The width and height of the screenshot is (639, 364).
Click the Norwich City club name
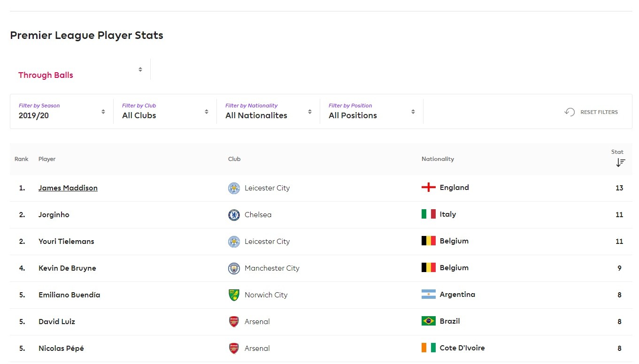tap(266, 295)
